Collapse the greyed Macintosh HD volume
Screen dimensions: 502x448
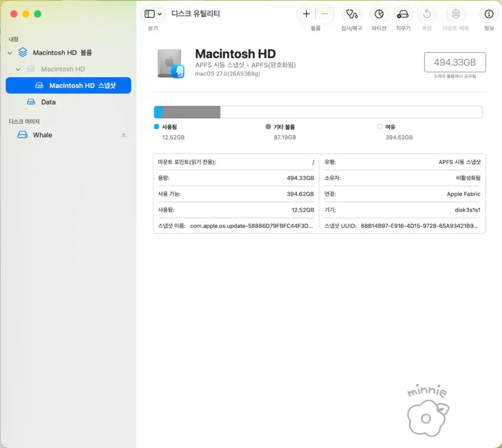18,69
